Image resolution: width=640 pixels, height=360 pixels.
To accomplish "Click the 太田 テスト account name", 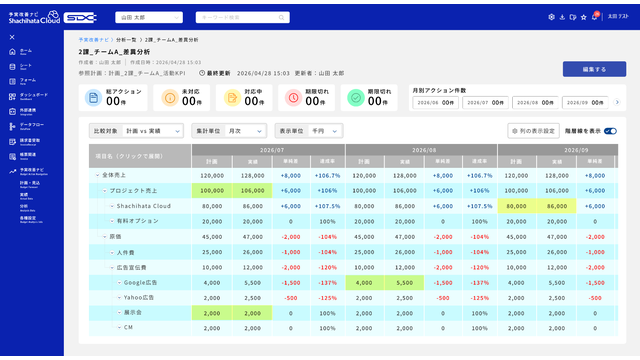I will click(618, 17).
